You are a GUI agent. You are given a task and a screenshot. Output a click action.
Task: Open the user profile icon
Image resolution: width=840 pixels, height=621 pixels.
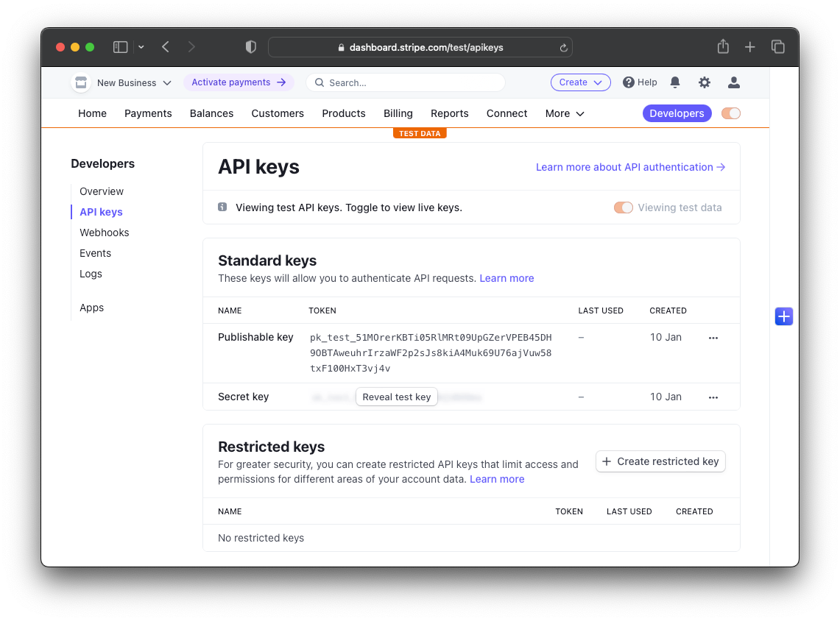734,82
